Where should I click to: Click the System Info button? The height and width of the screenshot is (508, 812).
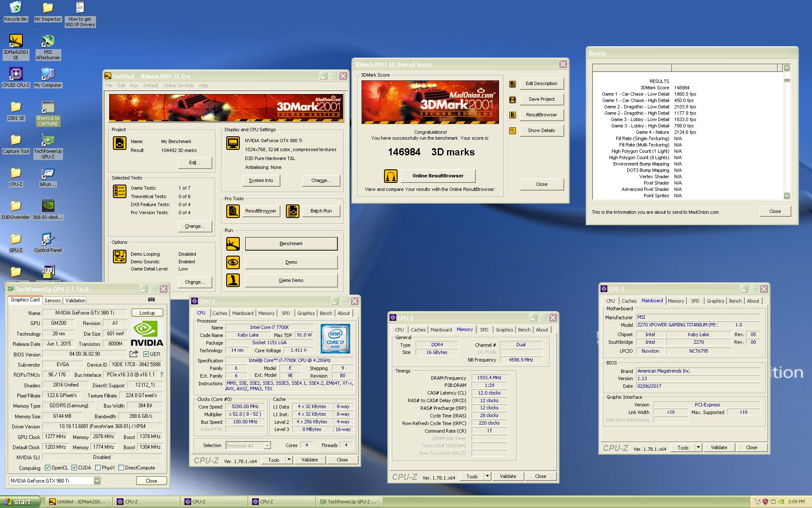click(x=261, y=181)
